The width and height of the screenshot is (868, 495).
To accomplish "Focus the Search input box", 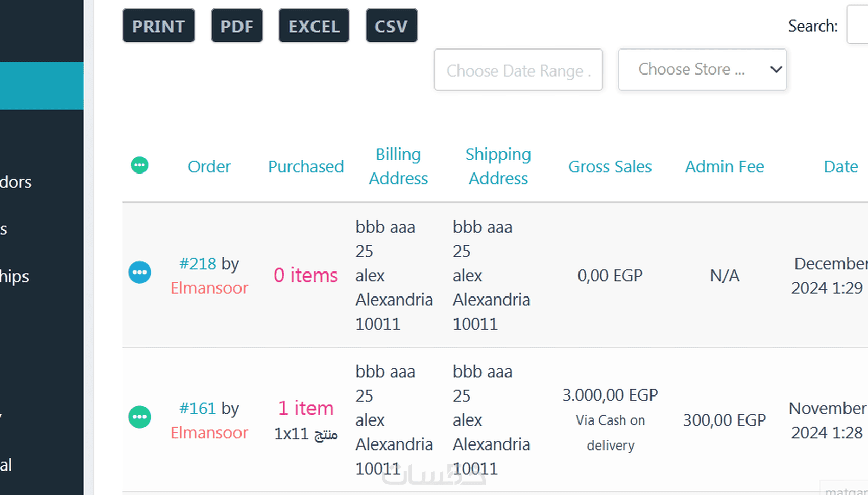I will pos(858,25).
